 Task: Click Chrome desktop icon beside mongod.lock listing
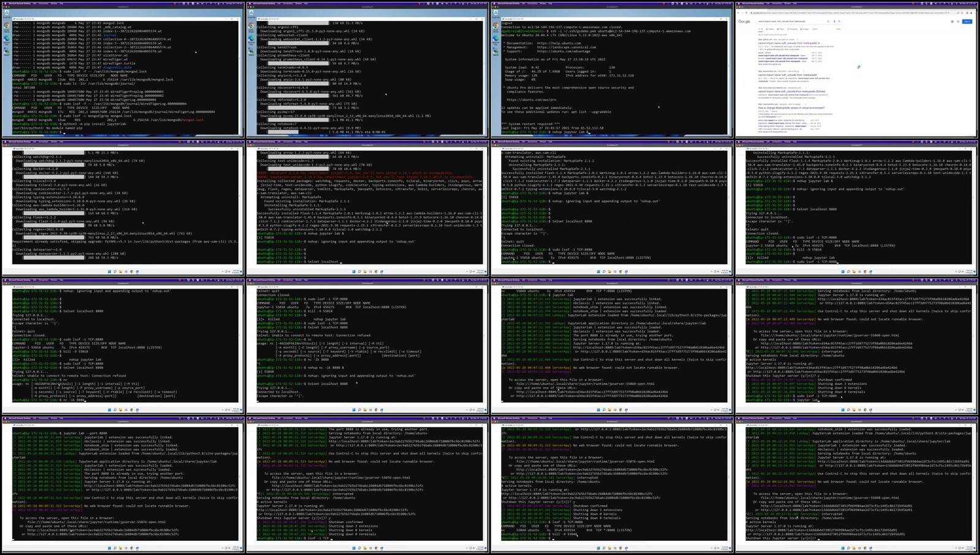pos(7,26)
